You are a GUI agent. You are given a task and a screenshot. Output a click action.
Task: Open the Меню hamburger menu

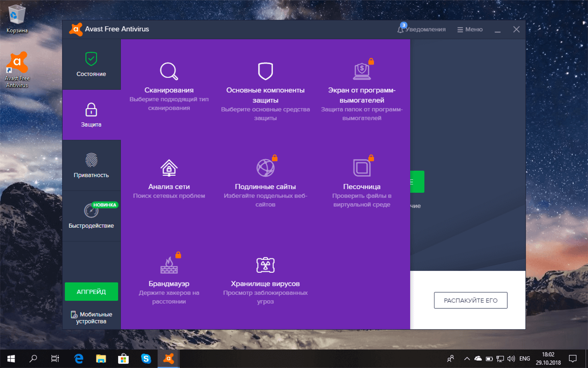[x=470, y=29]
